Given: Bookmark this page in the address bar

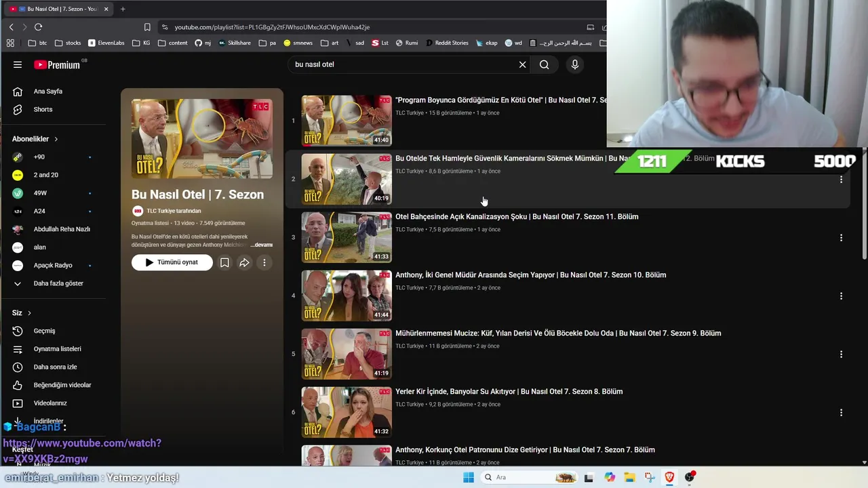Looking at the screenshot, I should [147, 27].
